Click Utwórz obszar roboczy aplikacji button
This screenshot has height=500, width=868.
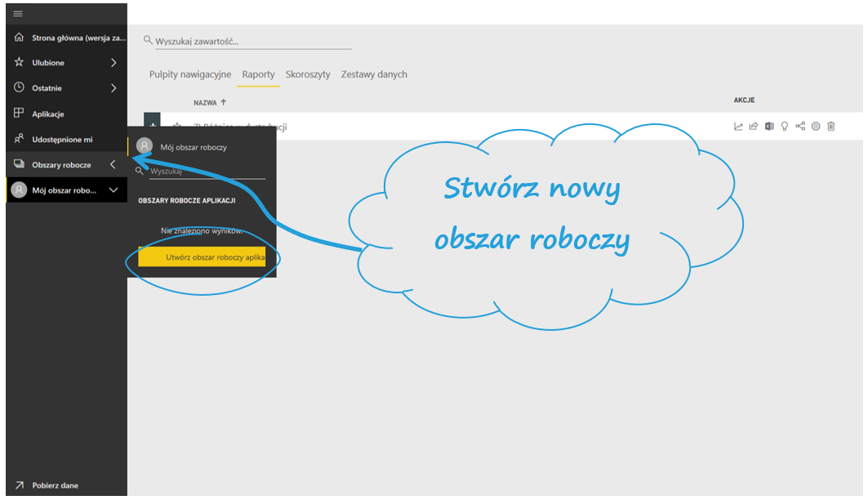[x=203, y=257]
